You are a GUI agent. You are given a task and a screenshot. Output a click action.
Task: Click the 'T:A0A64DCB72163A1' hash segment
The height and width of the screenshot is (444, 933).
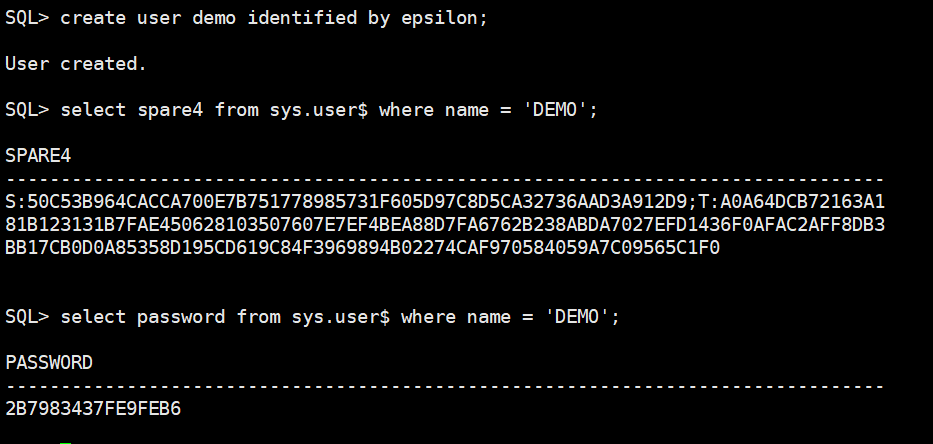[x=787, y=200]
